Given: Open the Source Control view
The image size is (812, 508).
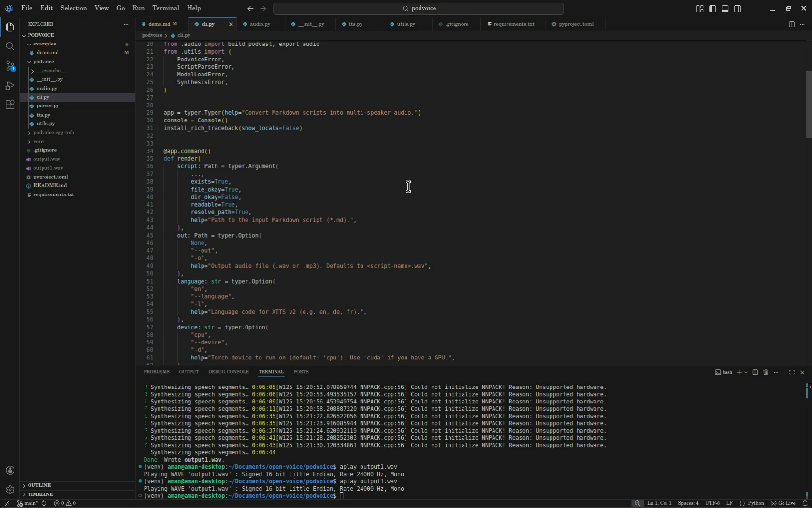Looking at the screenshot, I should (10, 66).
